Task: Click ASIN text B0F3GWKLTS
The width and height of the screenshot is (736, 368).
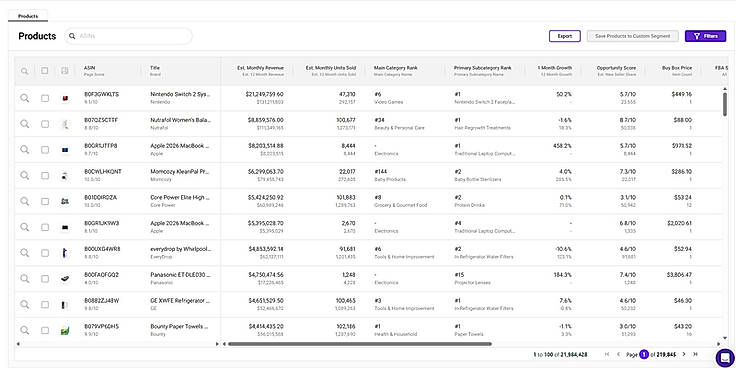Action: tap(101, 94)
